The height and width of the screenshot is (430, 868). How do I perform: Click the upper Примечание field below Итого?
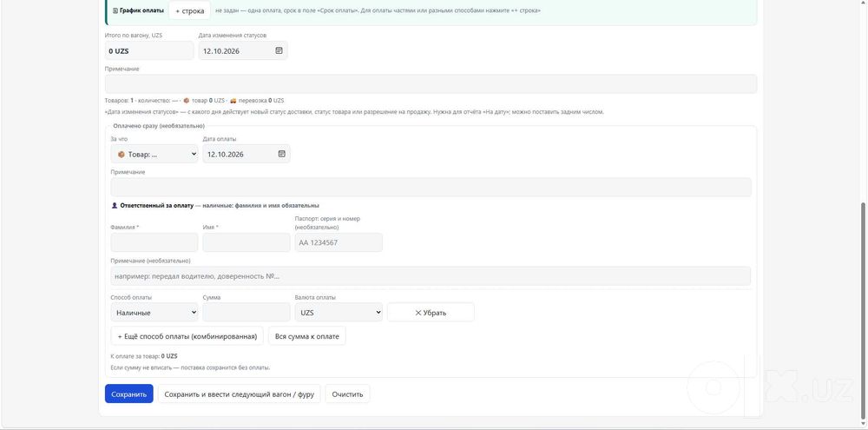pos(431,84)
